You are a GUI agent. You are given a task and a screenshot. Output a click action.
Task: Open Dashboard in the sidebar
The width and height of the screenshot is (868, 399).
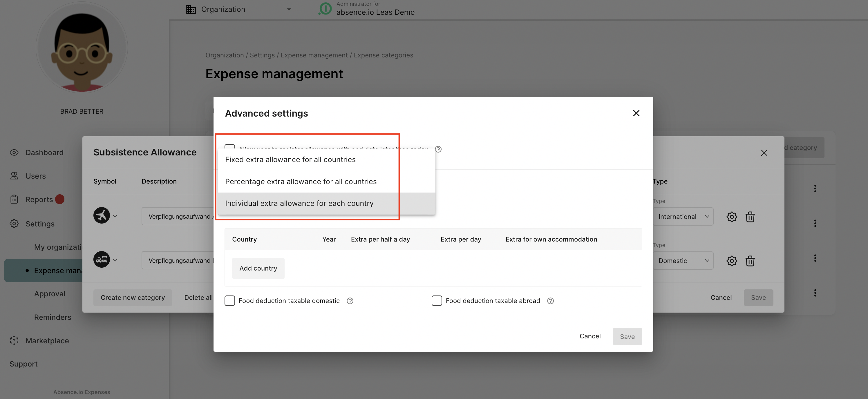point(44,153)
